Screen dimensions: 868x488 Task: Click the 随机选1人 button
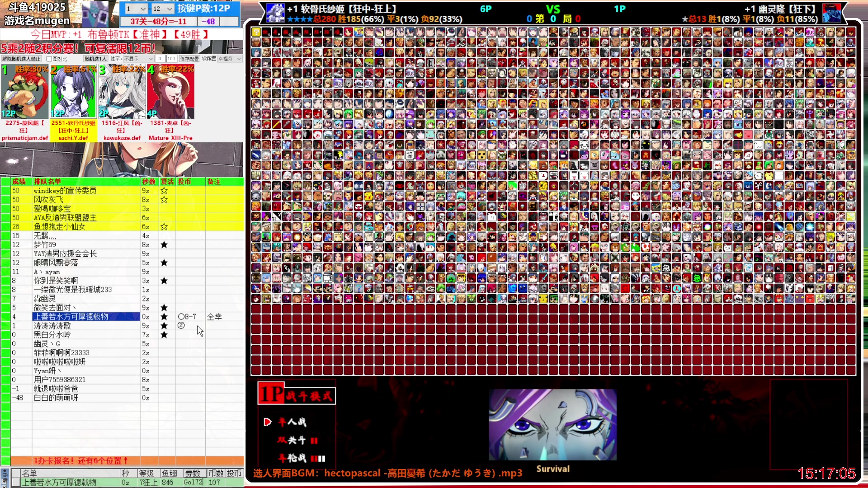95,59
